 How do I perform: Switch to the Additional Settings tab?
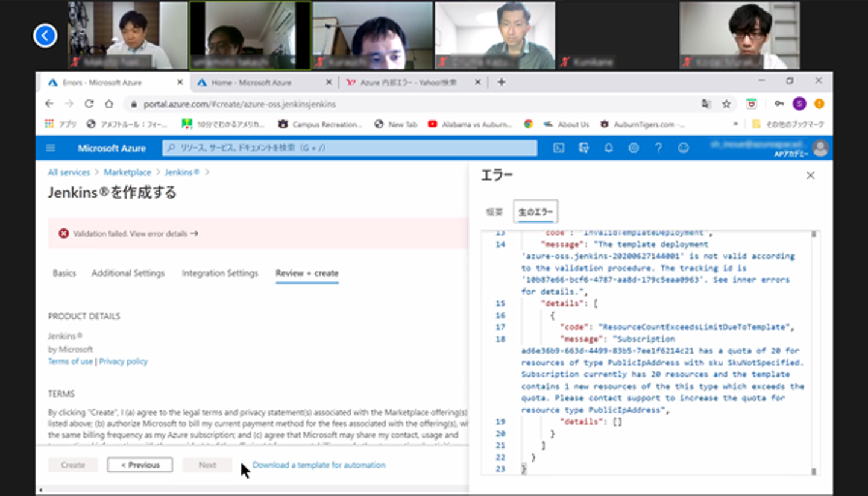tap(128, 273)
